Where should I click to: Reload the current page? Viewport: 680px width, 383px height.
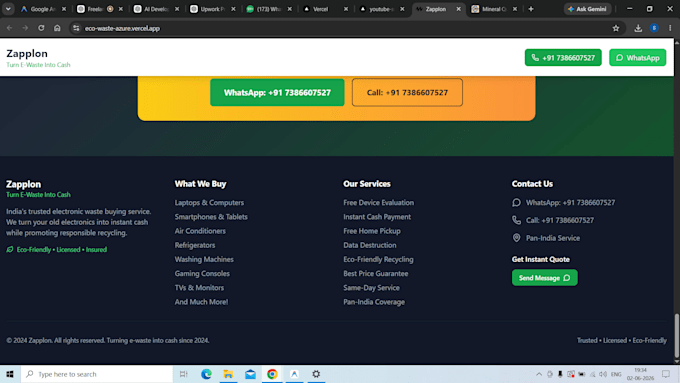point(41,28)
